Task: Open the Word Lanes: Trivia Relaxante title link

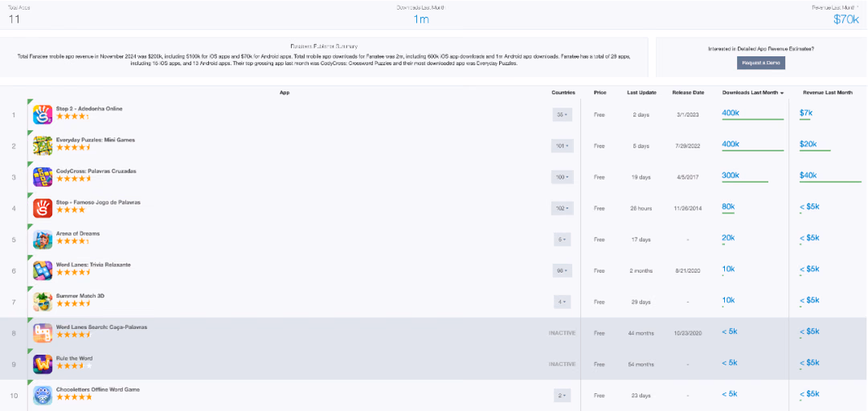Action: (x=93, y=265)
